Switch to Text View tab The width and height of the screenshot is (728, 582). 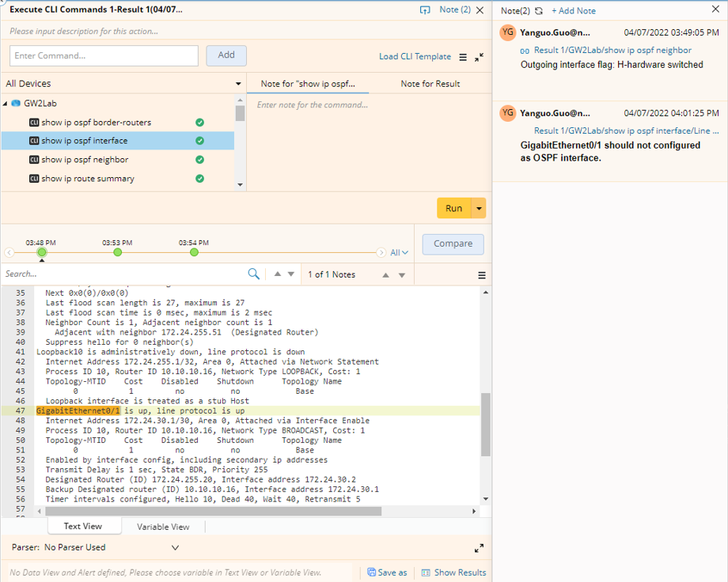click(83, 527)
